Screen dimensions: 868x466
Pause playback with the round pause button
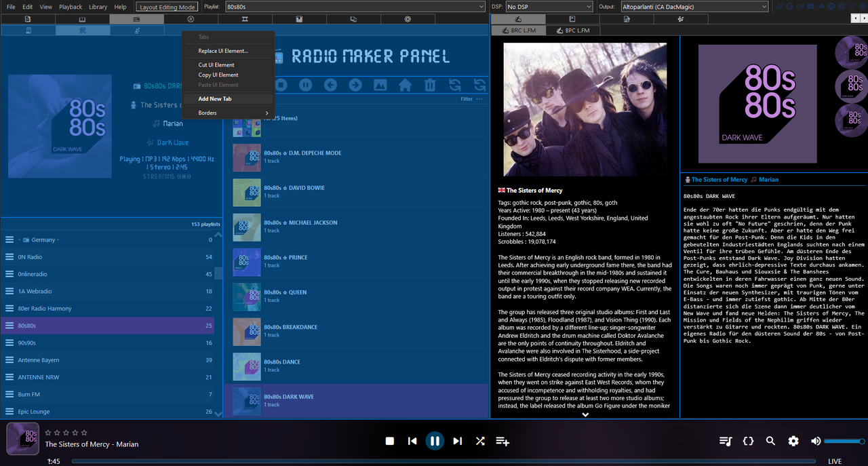435,441
